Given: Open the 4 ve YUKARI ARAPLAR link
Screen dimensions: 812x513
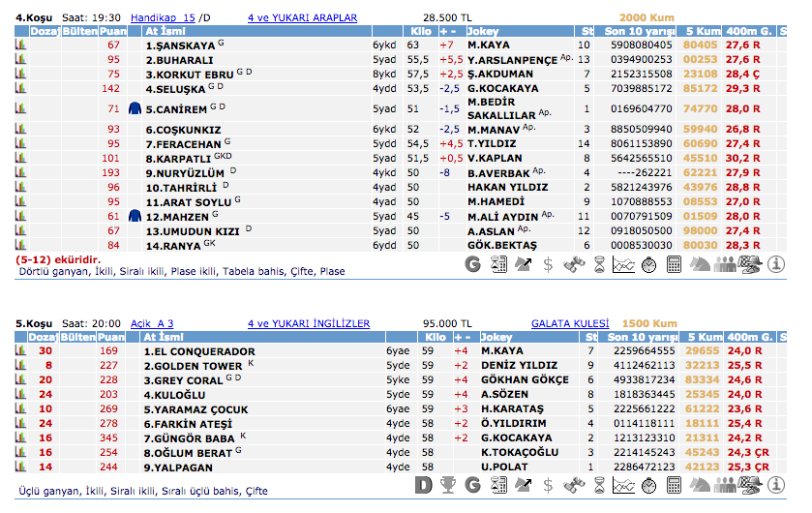Looking at the screenshot, I should (x=302, y=17).
